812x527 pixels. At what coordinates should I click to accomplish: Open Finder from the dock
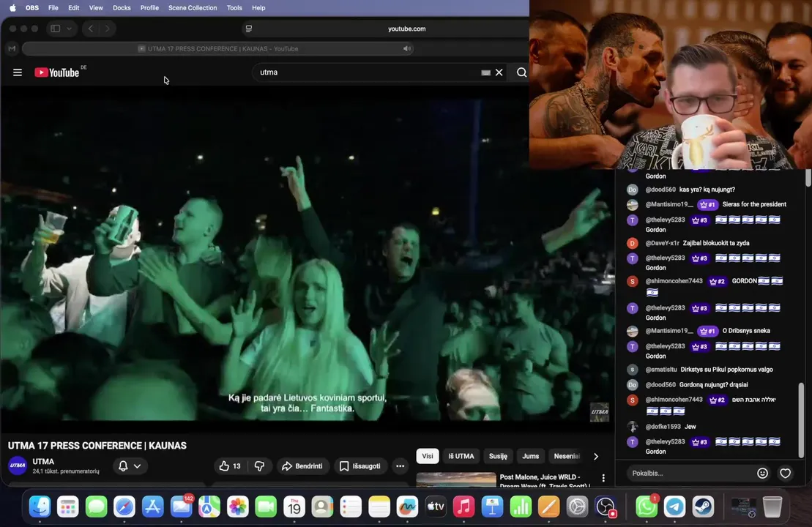pyautogui.click(x=40, y=507)
